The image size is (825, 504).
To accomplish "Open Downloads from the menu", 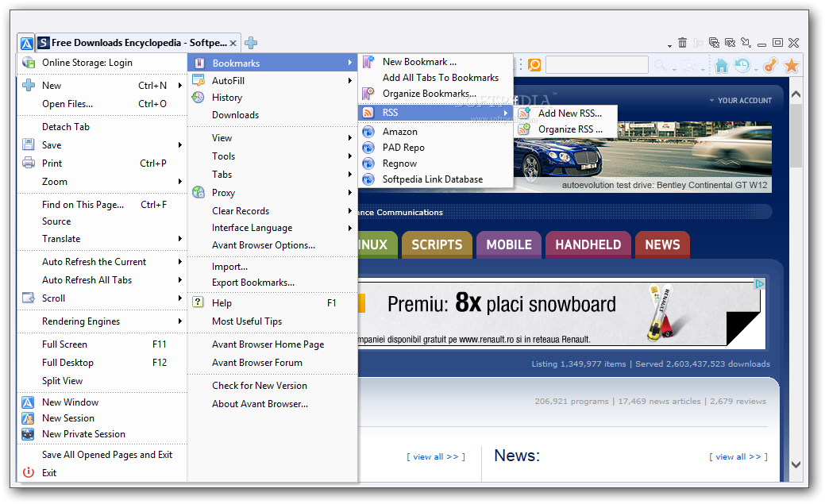I will click(272, 114).
